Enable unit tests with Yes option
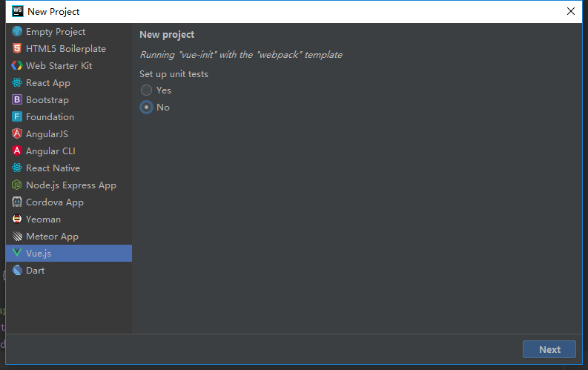The image size is (588, 370). point(146,90)
